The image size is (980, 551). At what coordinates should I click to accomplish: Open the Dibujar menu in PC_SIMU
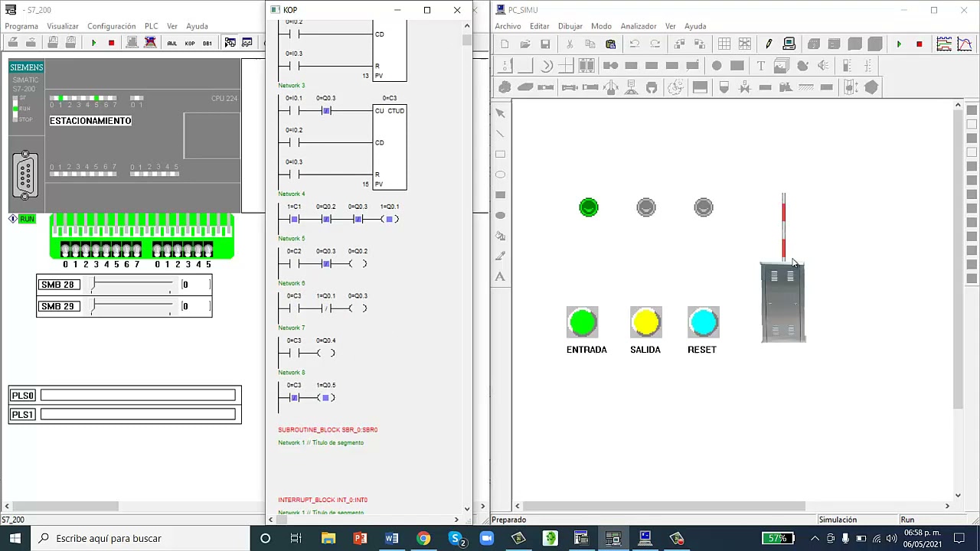tap(570, 26)
